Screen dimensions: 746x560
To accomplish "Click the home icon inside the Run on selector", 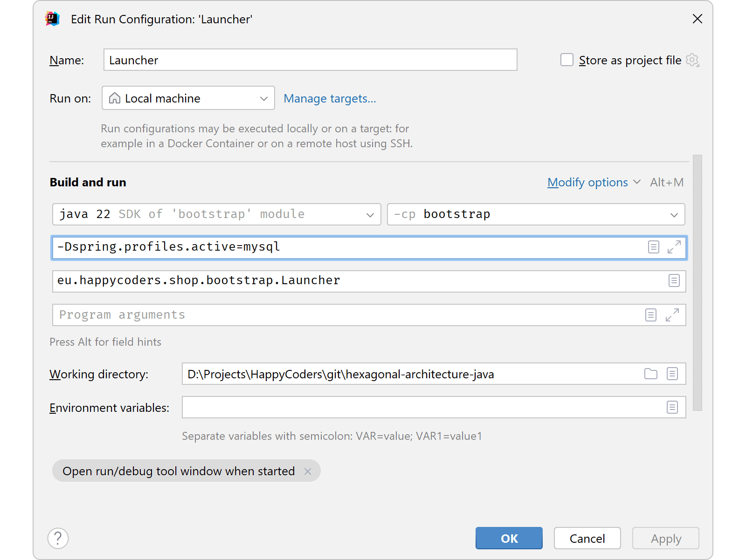I will pos(115,98).
